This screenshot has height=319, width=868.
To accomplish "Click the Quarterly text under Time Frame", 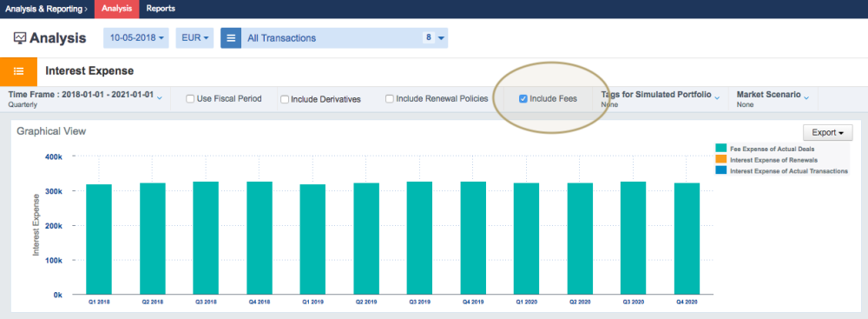I will (23, 104).
